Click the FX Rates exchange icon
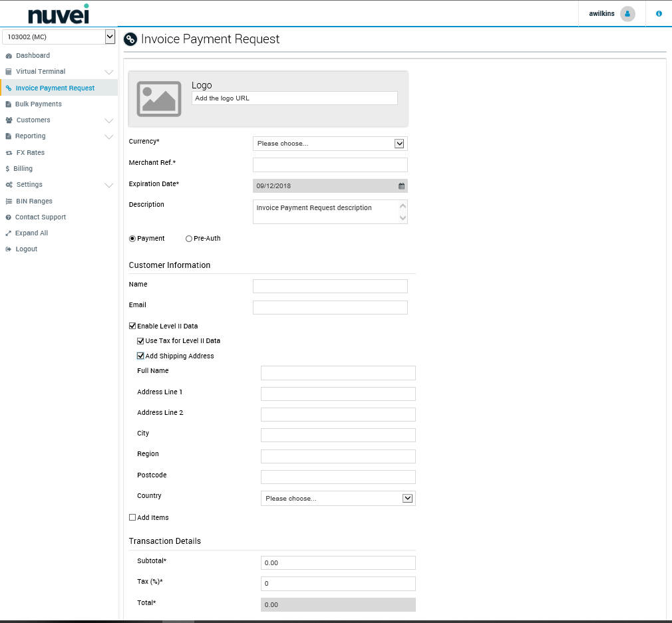Image resolution: width=672 pixels, height=623 pixels. click(x=9, y=152)
